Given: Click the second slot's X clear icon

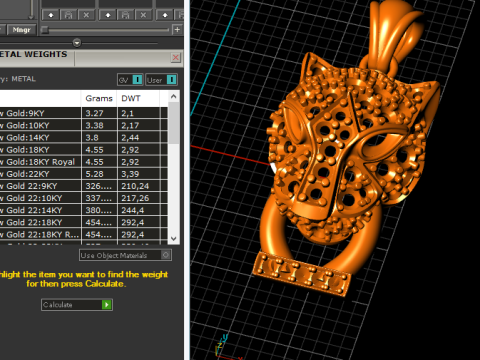Looking at the screenshot, I should (x=143, y=15).
